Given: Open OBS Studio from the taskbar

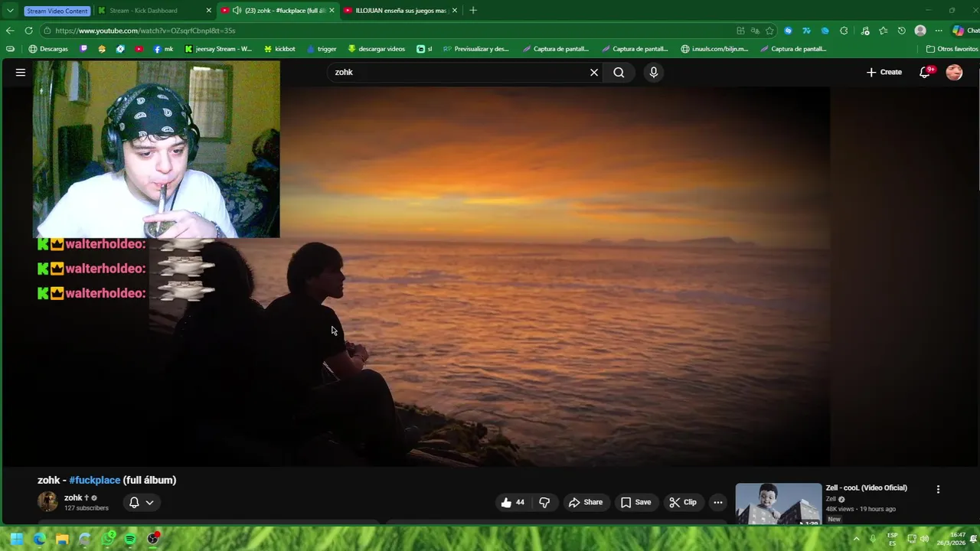Looking at the screenshot, I should coord(153,539).
